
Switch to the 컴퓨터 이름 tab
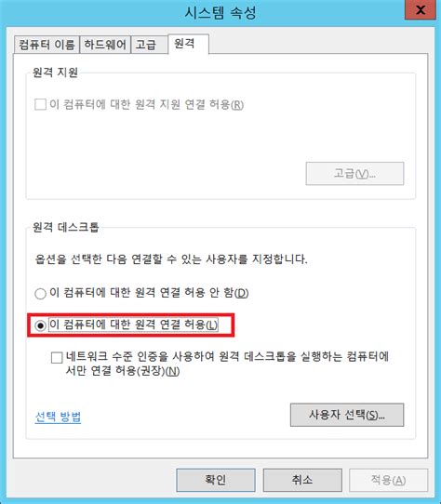coord(47,45)
